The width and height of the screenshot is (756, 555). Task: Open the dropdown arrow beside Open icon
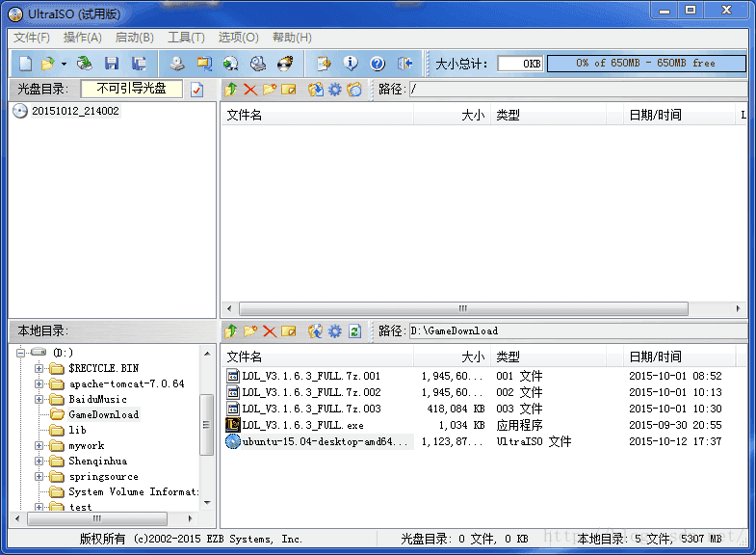[x=64, y=64]
